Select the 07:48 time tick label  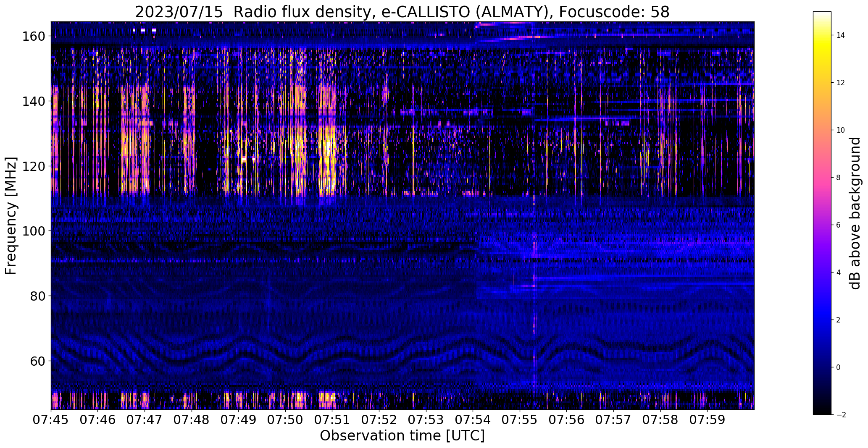[x=192, y=420]
